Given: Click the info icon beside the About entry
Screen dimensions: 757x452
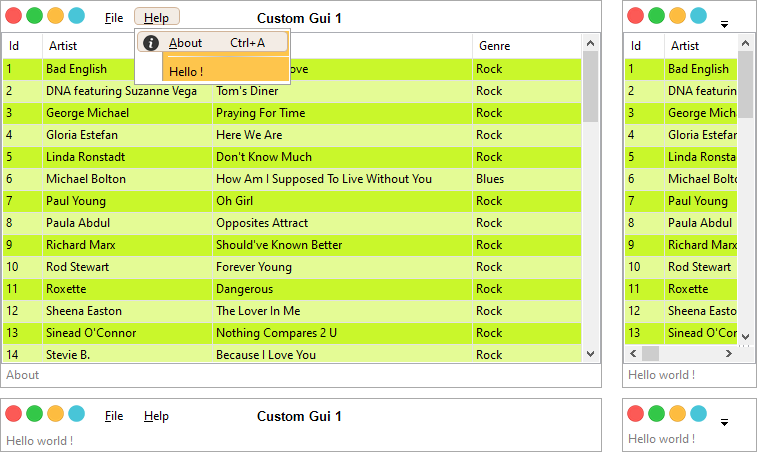Looking at the screenshot, I should click(151, 43).
